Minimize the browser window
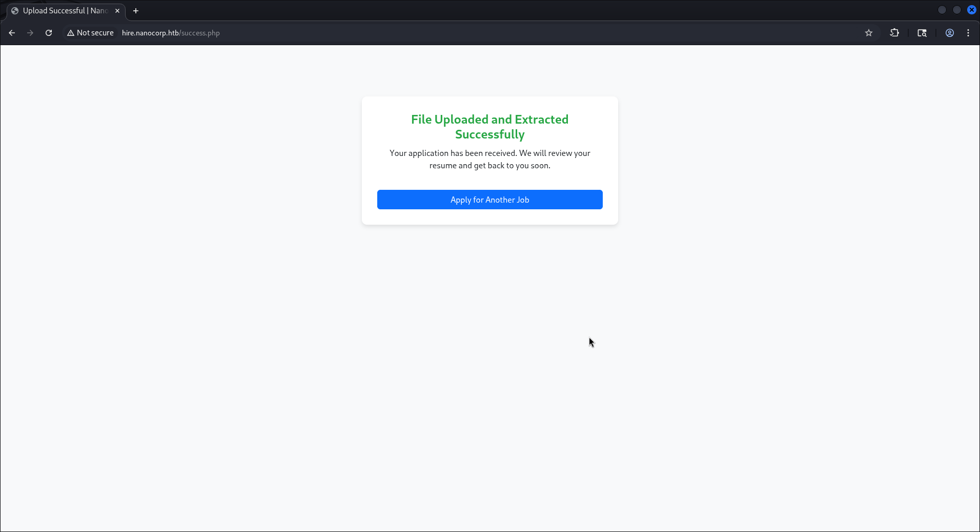The image size is (980, 532). [942, 10]
